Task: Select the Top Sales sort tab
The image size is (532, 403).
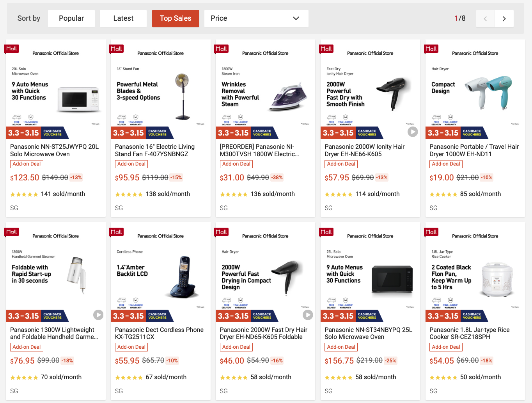Action: [176, 18]
